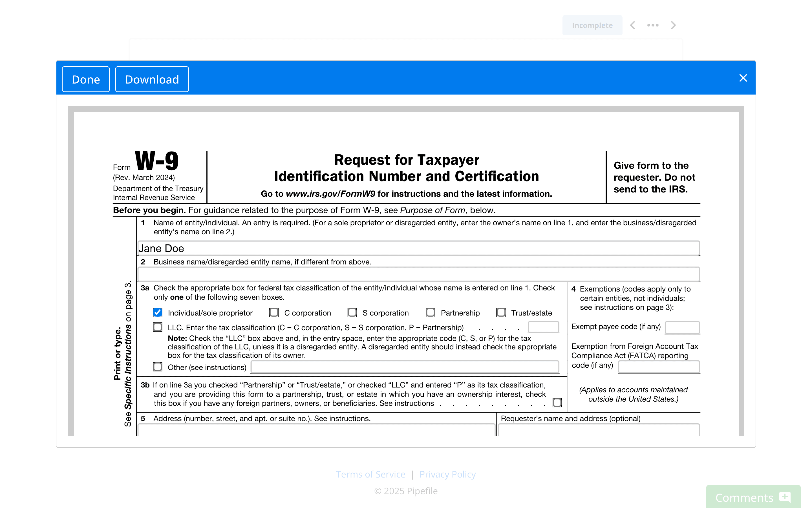Click the Incomplete status button
The image size is (812, 508).
(x=592, y=25)
